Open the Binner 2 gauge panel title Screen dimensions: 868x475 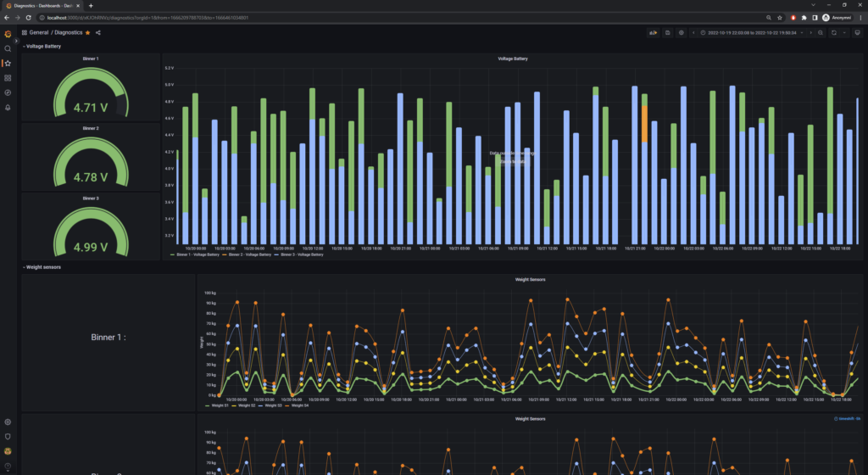coord(91,128)
